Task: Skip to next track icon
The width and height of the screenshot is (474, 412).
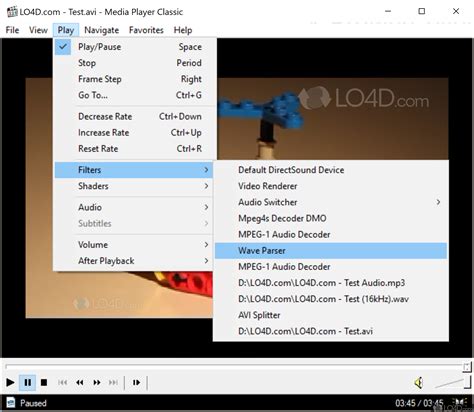Action: pos(113,382)
